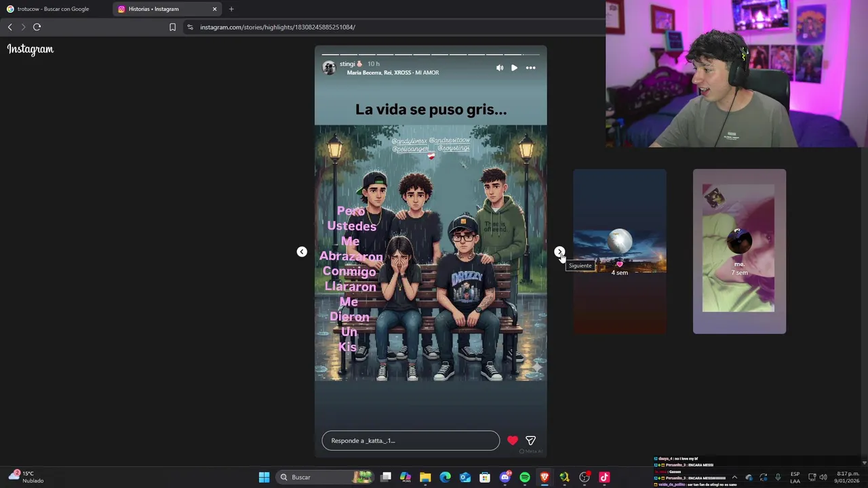Reload the current page
Screen dimensions: 868x488
pos(37,27)
